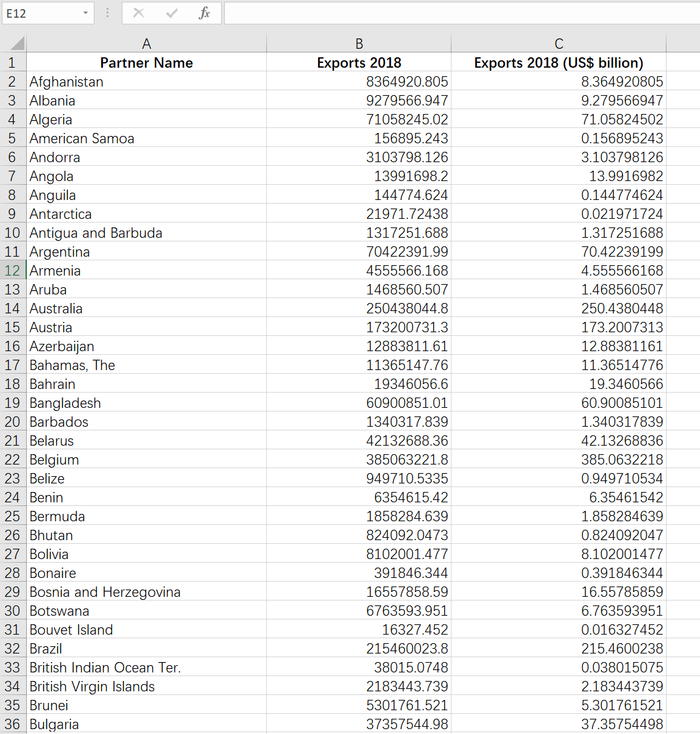Select the Afghanistan cell

[146, 81]
